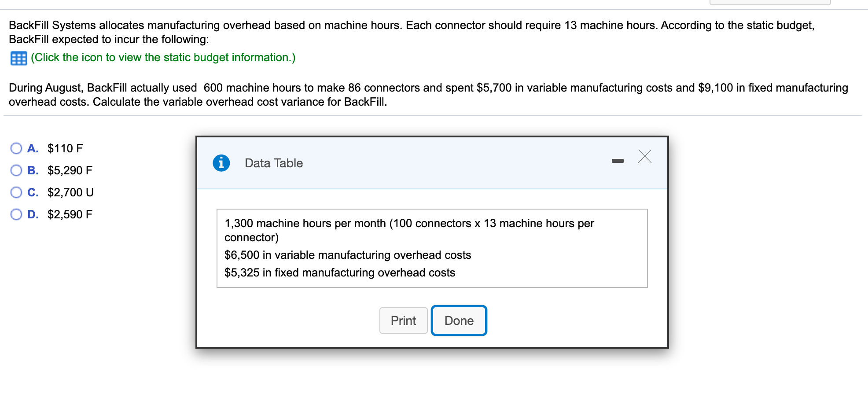Open the static budget table icon
Image resolution: width=868 pixels, height=420 pixels.
point(18,58)
